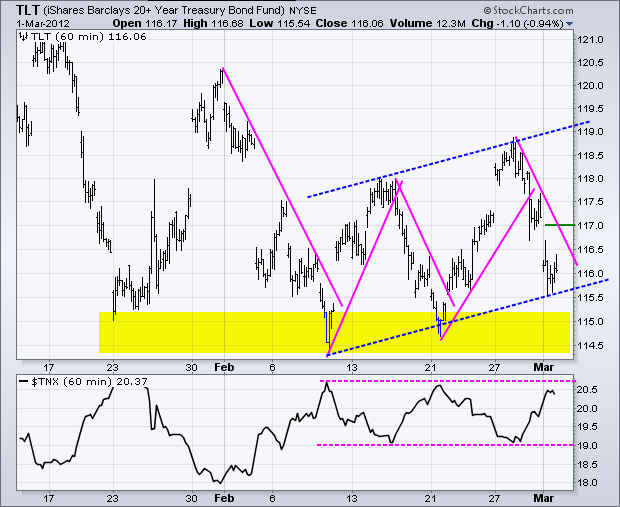The image size is (620, 507).
Task: Click the $TNX (60 min) legend label
Action: [89, 382]
